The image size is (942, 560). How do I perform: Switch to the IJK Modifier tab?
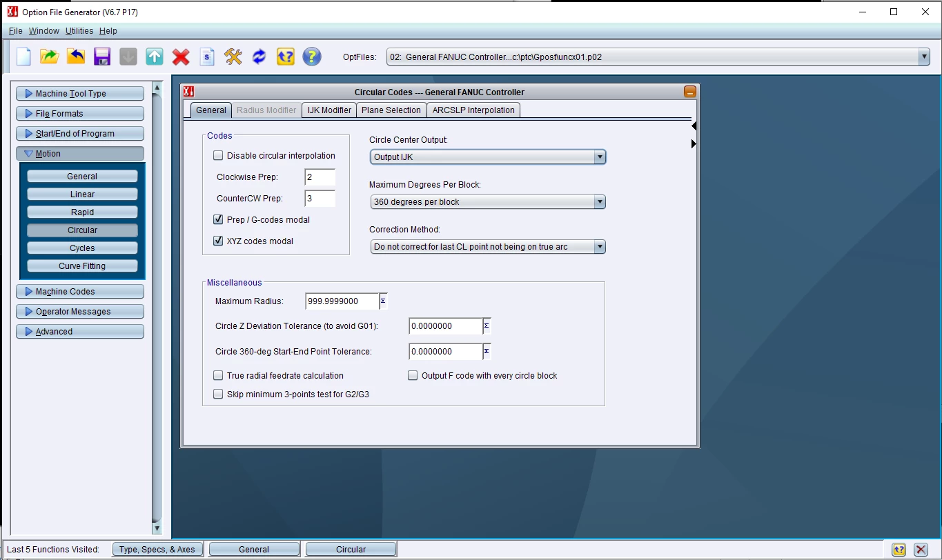pos(329,110)
